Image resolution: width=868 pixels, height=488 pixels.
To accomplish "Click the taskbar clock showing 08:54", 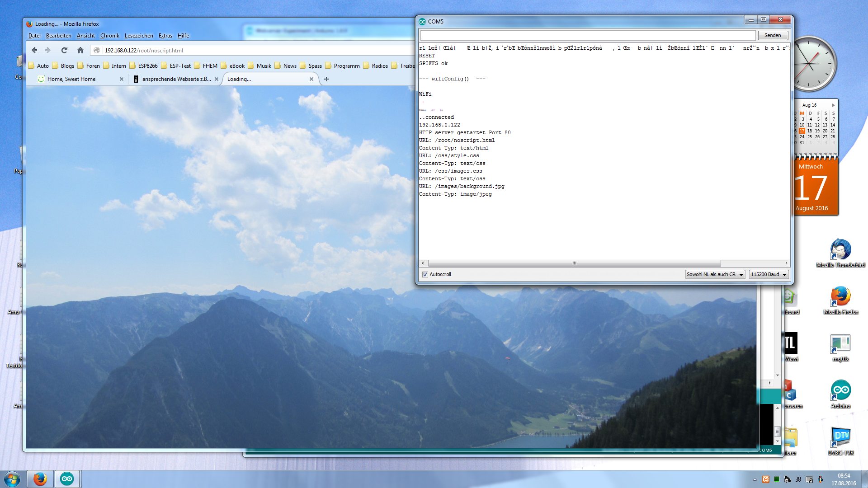I will (x=844, y=479).
